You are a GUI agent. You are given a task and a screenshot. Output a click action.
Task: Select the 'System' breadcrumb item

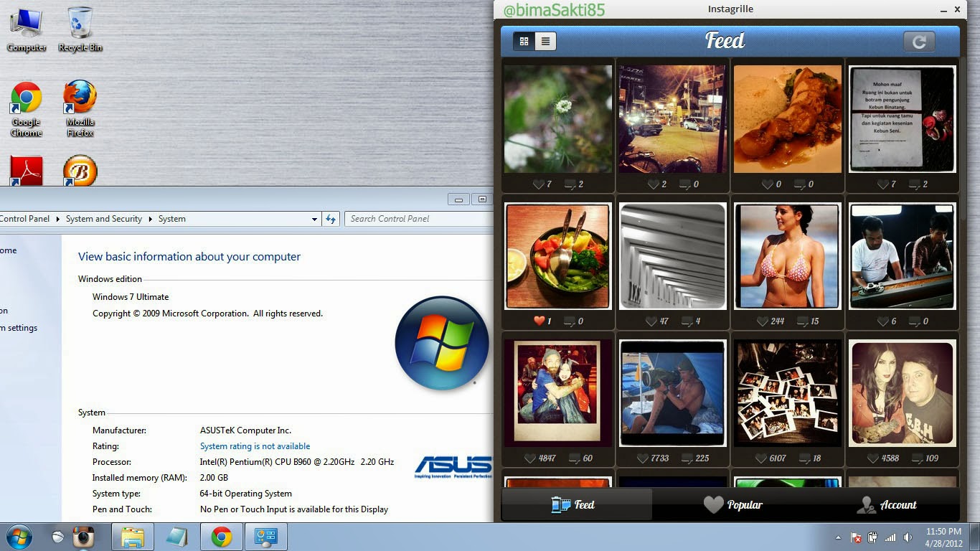(172, 219)
